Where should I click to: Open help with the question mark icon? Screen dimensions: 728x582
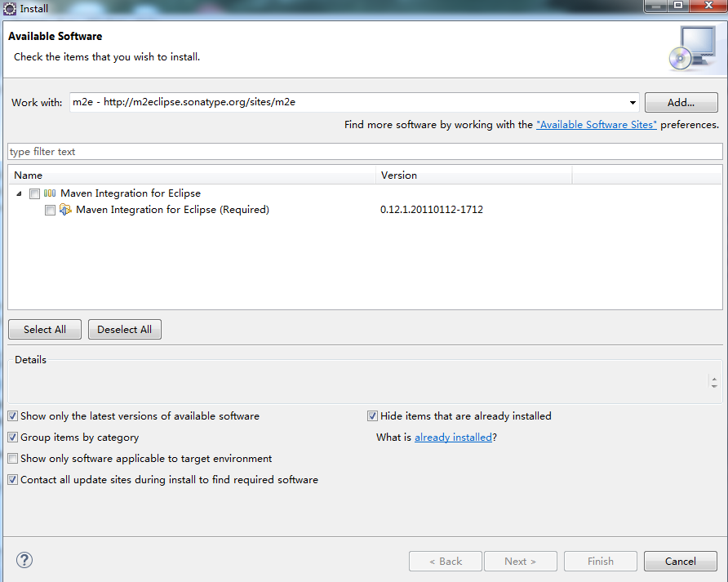[x=24, y=560]
